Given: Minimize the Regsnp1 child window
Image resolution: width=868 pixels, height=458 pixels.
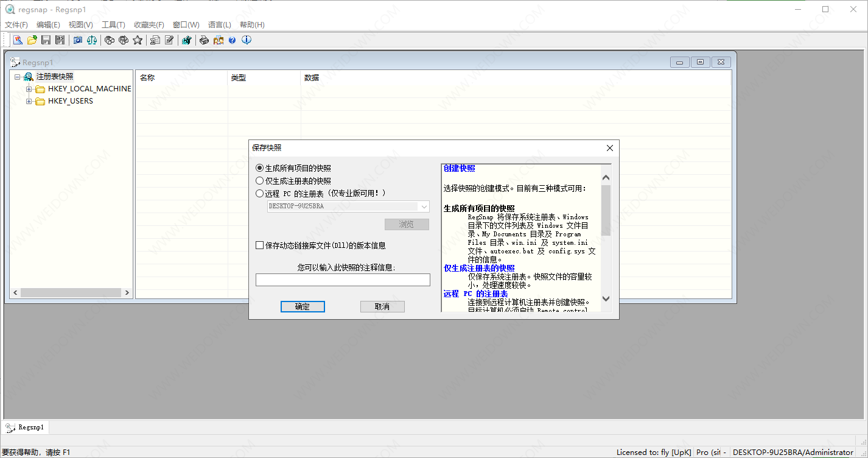Looking at the screenshot, I should tap(679, 62).
